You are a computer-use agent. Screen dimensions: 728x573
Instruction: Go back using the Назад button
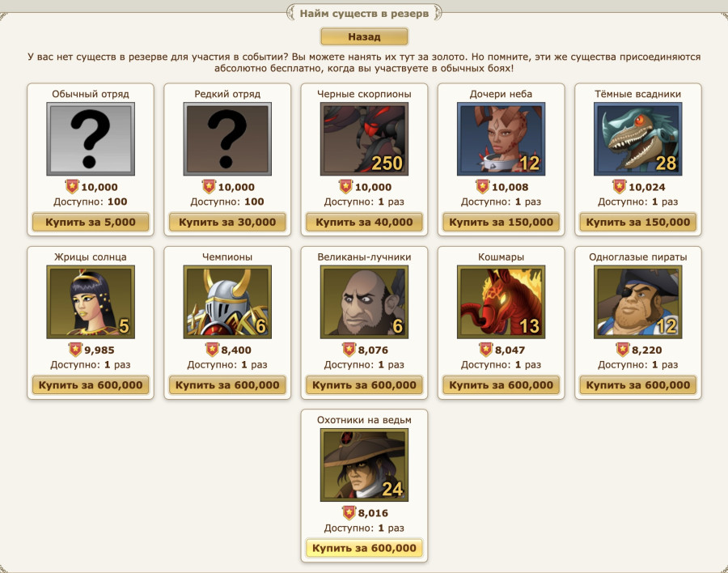tap(364, 36)
